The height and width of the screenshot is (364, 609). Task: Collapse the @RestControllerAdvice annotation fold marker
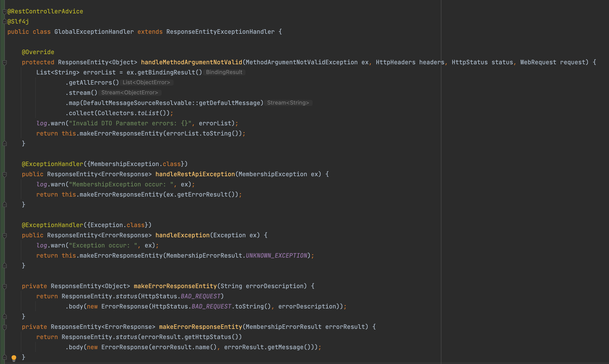[x=4, y=12]
